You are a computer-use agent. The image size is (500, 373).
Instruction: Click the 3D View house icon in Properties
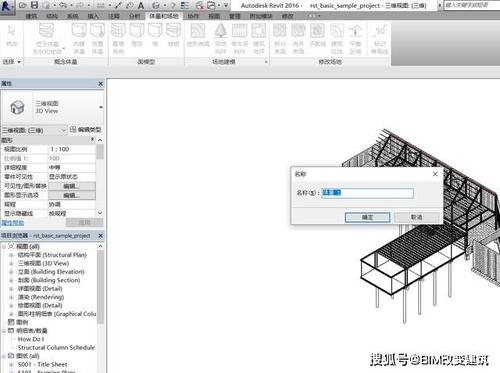(x=17, y=107)
